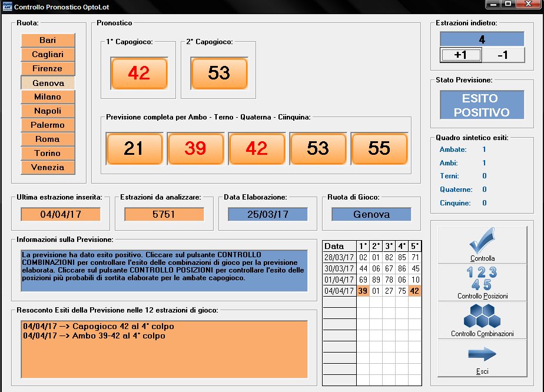This screenshot has width=544, height=392.
Task: Click second Capogioco number 53
Action: (219, 73)
